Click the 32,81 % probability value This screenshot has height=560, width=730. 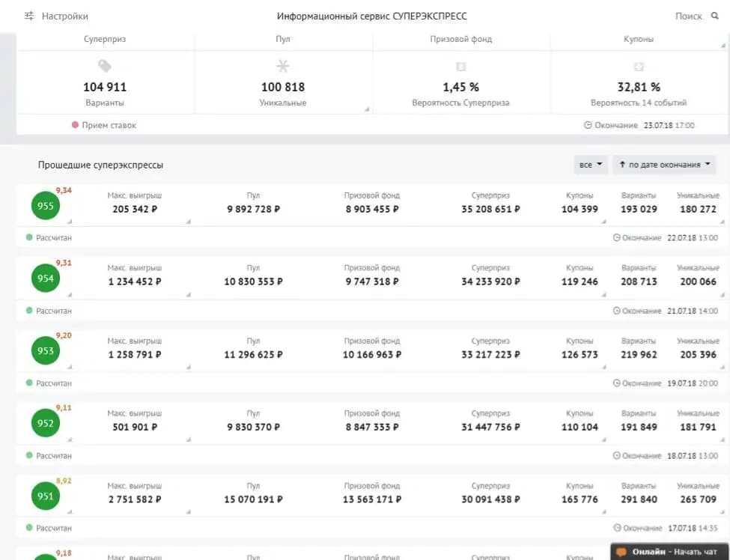tap(639, 87)
